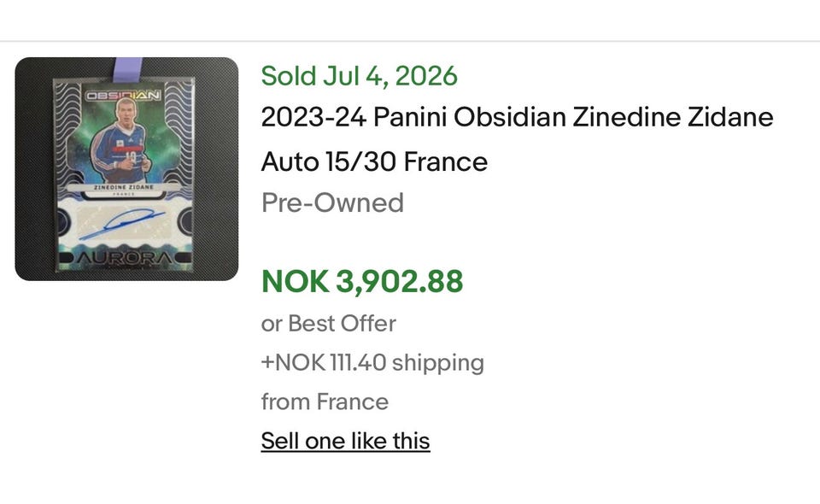Click the blue autograph on the card
This screenshot has width=820, height=504.
(122, 223)
